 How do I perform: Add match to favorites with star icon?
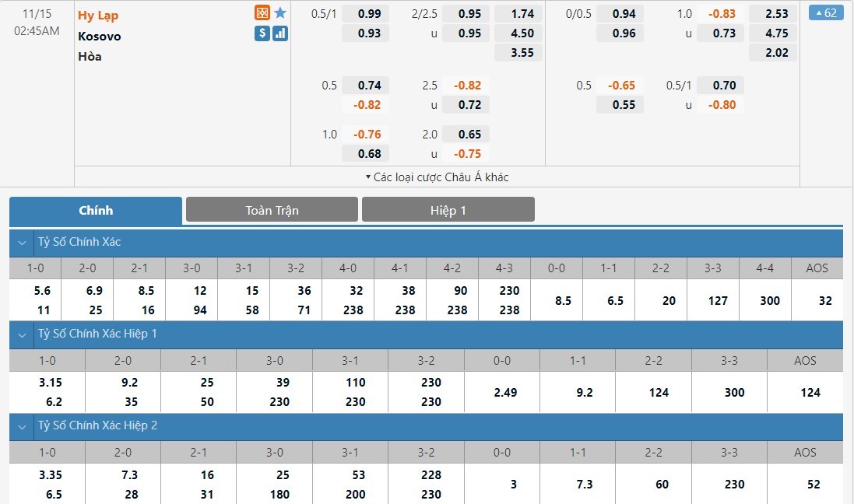280,13
